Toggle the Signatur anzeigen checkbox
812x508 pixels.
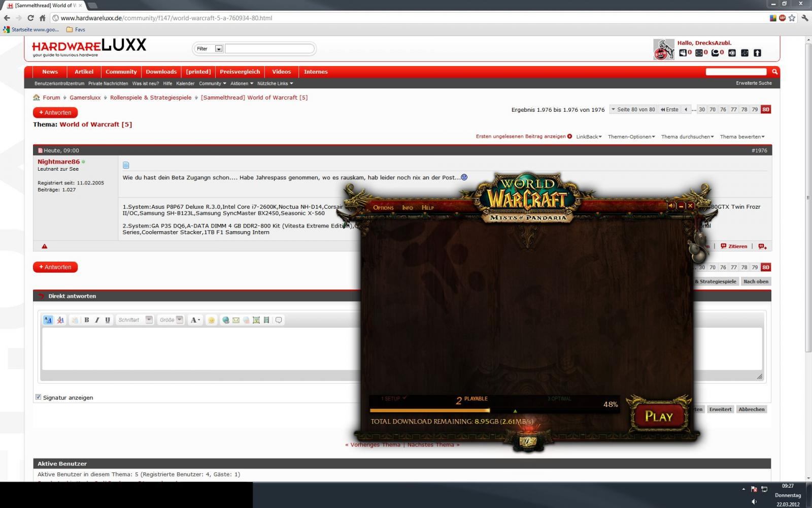click(38, 397)
